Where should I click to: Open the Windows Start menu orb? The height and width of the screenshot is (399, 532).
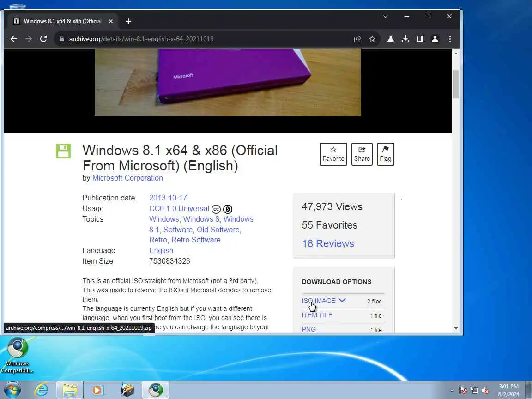(x=12, y=390)
